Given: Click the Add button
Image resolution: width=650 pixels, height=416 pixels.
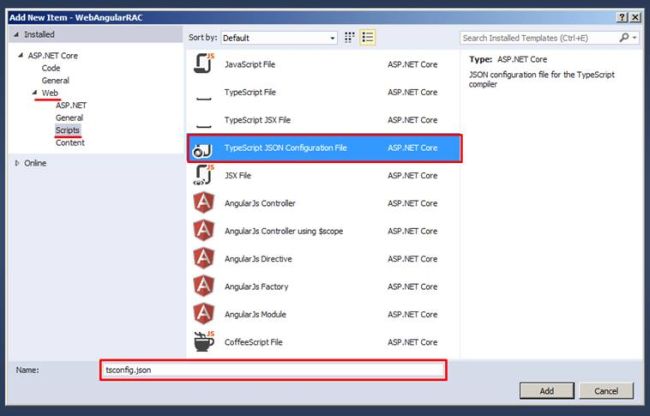Looking at the screenshot, I should click(x=546, y=391).
